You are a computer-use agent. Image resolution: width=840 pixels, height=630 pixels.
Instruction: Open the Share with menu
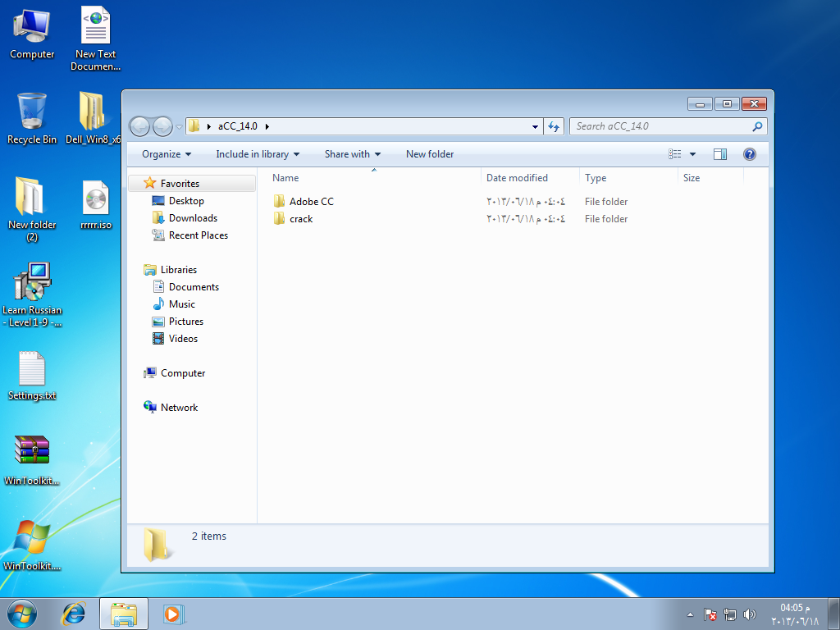pyautogui.click(x=353, y=154)
